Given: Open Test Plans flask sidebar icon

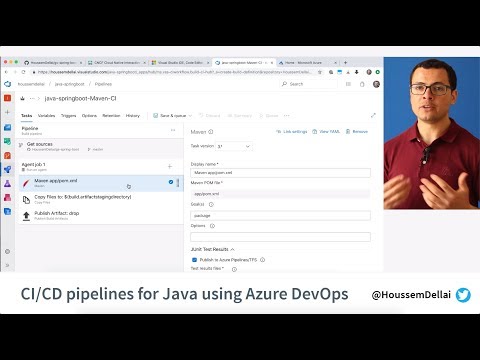Looking at the screenshot, I should point(7,183).
